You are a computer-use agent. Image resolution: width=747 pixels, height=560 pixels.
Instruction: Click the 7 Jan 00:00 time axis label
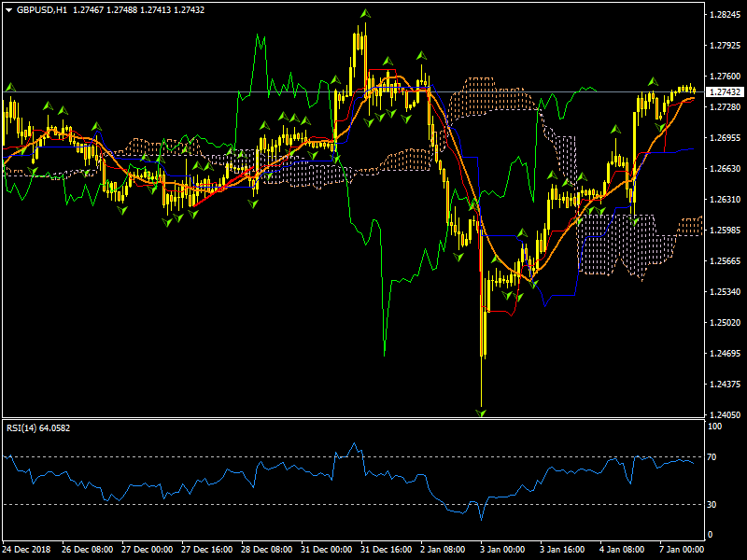coord(683,549)
